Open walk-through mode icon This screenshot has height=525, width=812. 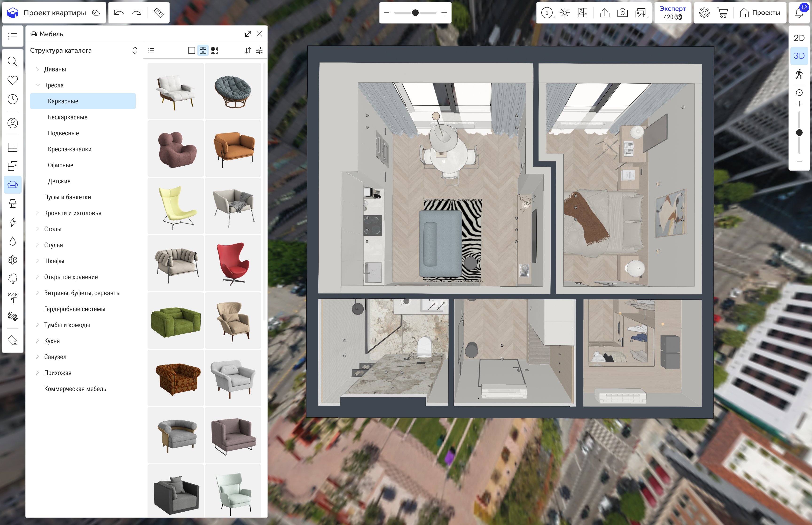[x=799, y=74]
